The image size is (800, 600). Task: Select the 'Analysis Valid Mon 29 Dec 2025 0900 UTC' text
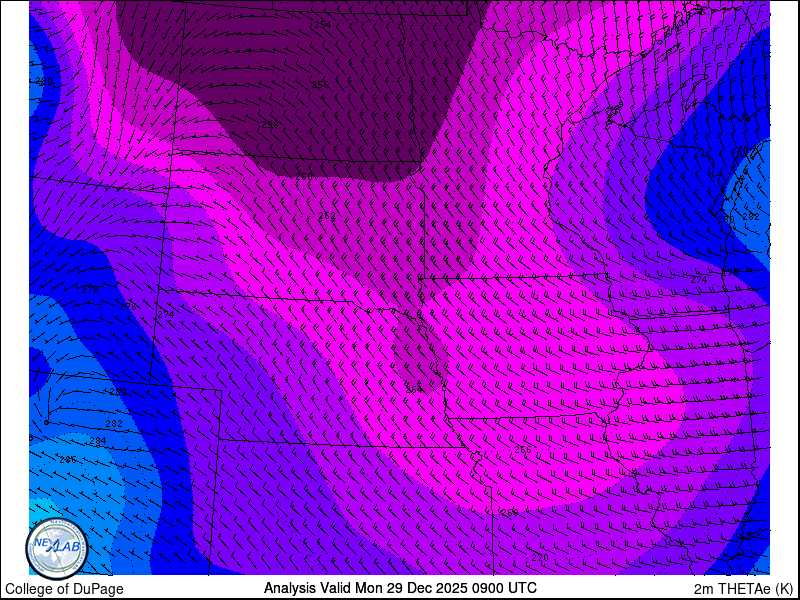(400, 588)
